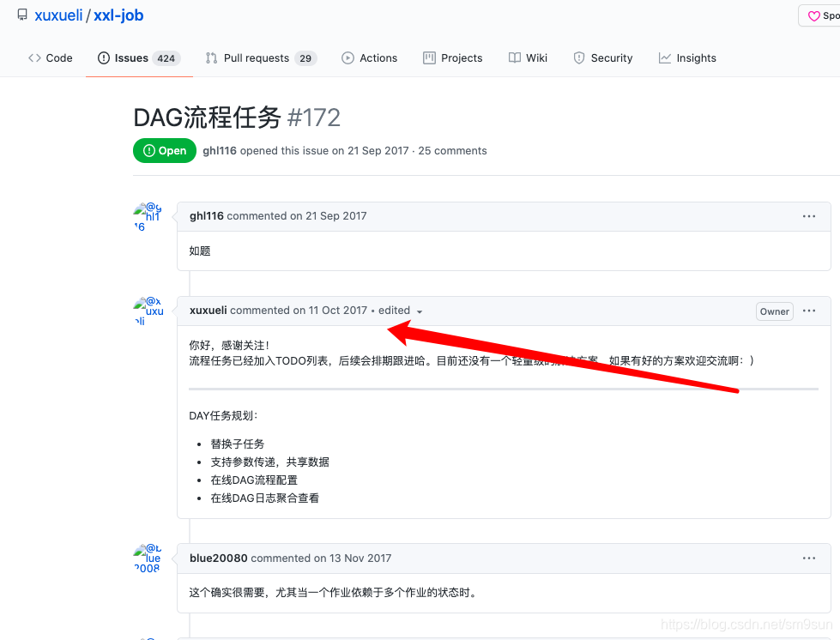Click xuxueli avatar beside second comment
This screenshot has height=640, width=840.
tap(148, 311)
